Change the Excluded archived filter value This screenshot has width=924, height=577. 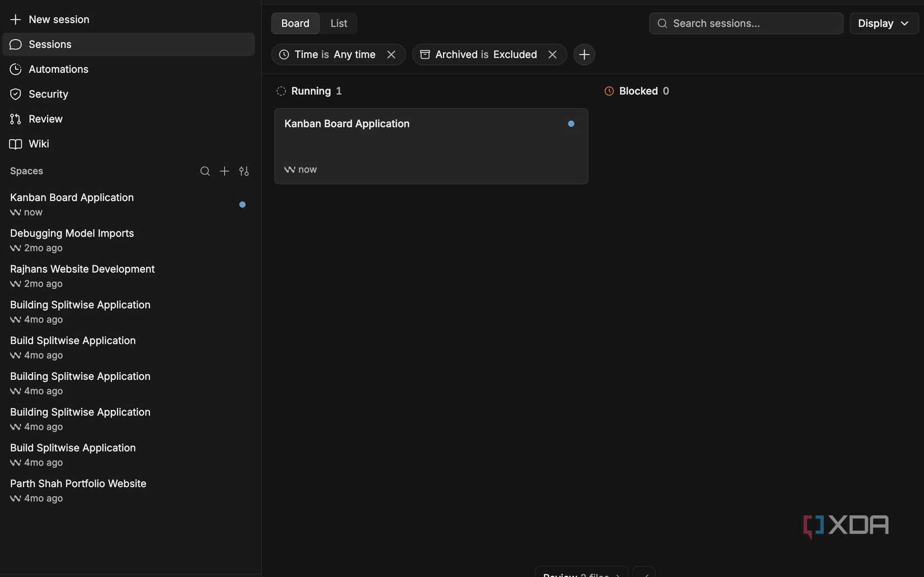(x=515, y=54)
